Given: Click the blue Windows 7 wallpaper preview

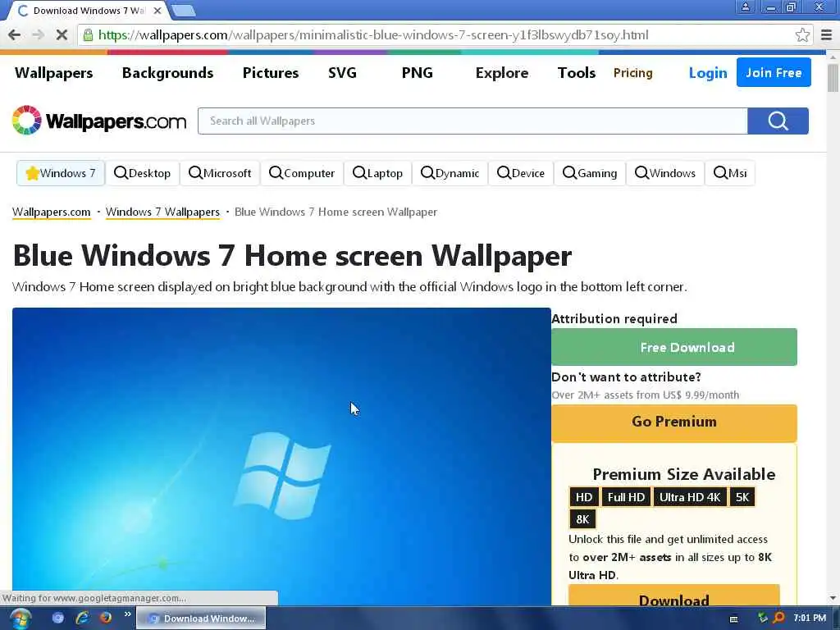Looking at the screenshot, I should pyautogui.click(x=282, y=456).
